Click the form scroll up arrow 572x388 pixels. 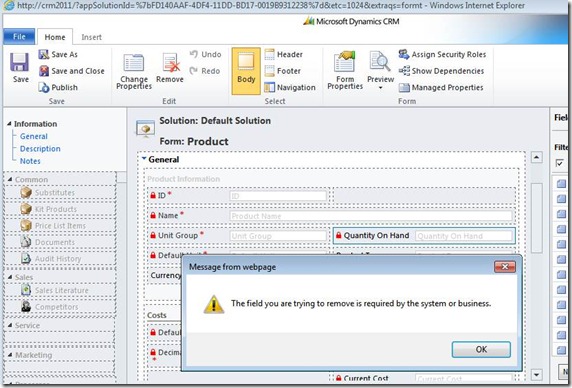point(536,158)
